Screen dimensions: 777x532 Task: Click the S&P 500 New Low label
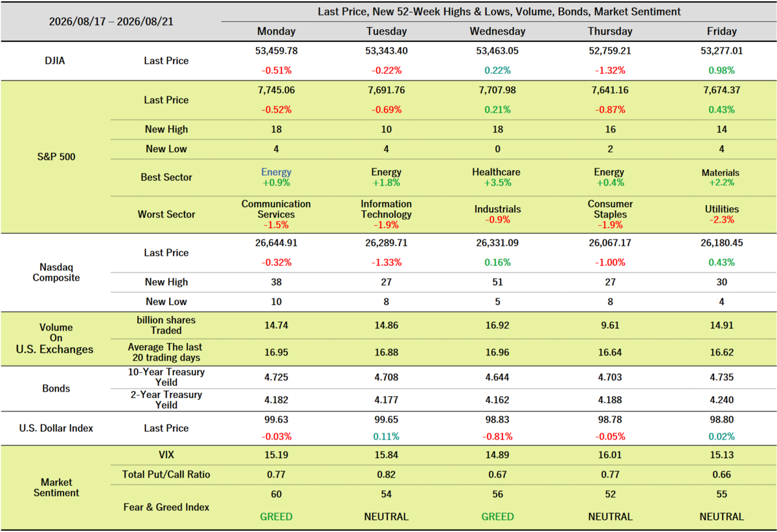pyautogui.click(x=166, y=149)
